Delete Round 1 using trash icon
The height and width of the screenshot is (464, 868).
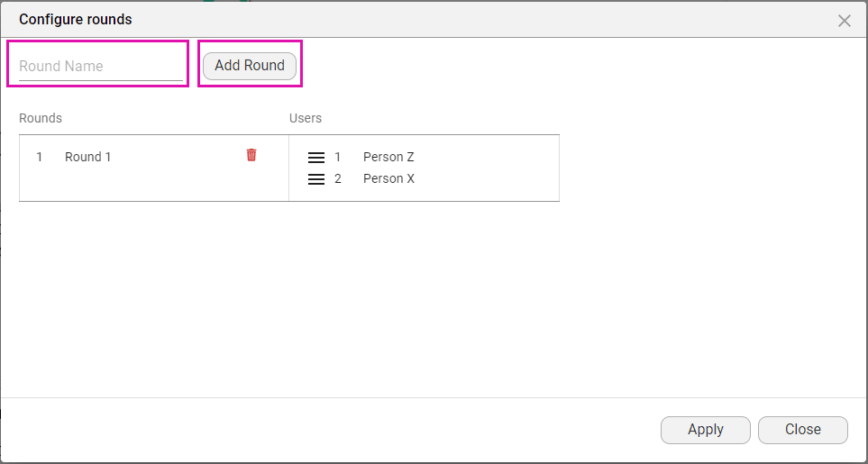(x=251, y=155)
